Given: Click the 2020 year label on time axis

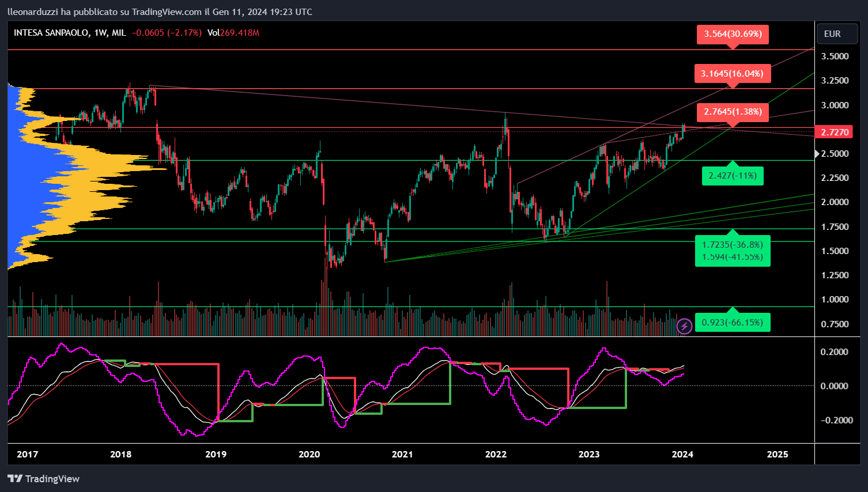Looking at the screenshot, I should tap(309, 454).
